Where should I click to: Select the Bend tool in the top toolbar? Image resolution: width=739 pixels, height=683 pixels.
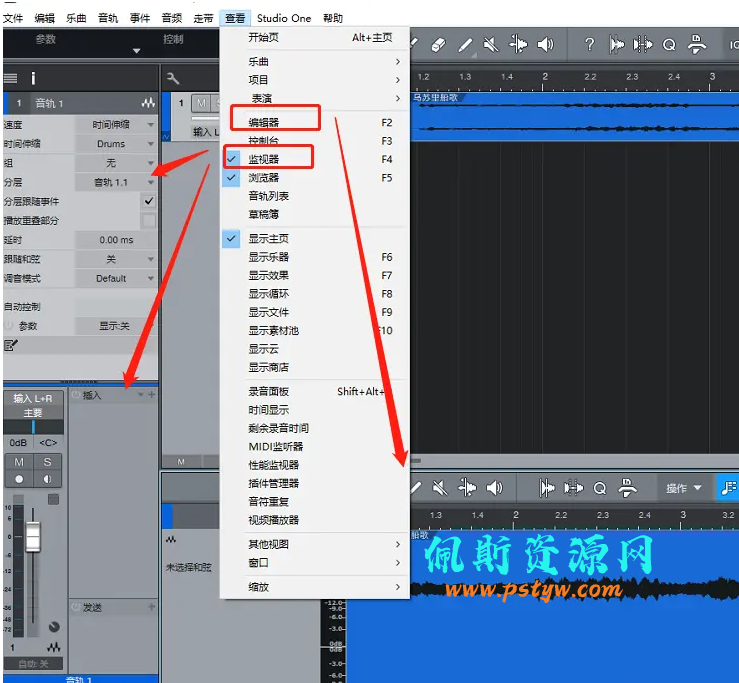tap(518, 45)
